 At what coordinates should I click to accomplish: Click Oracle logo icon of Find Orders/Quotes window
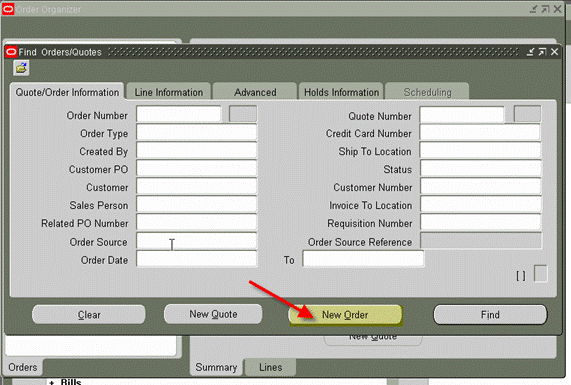pyautogui.click(x=11, y=52)
